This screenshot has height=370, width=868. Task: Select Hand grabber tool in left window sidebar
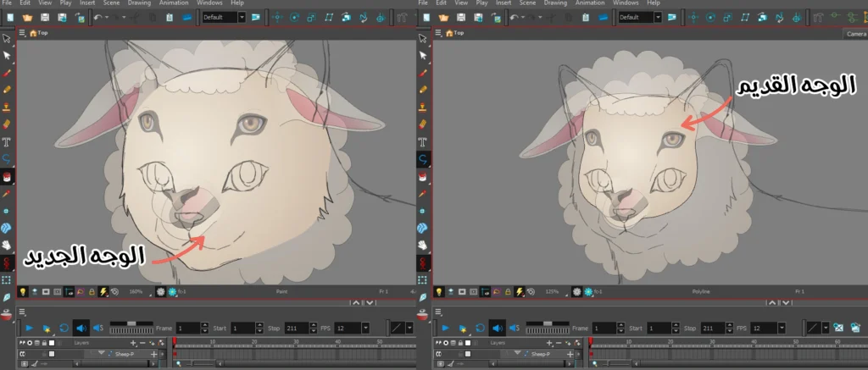7,244
